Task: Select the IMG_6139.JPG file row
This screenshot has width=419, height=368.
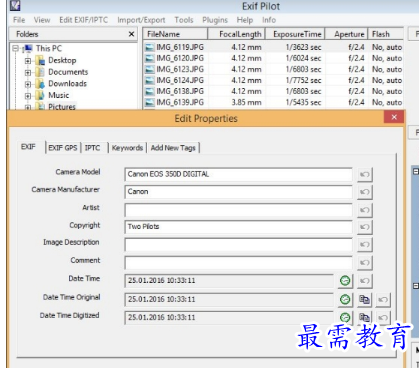Action: pyautogui.click(x=273, y=102)
